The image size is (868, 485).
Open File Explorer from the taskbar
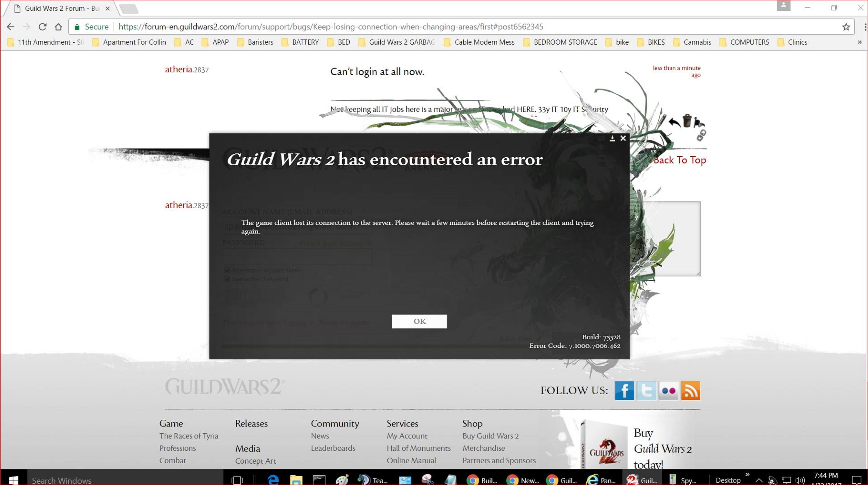296,480
